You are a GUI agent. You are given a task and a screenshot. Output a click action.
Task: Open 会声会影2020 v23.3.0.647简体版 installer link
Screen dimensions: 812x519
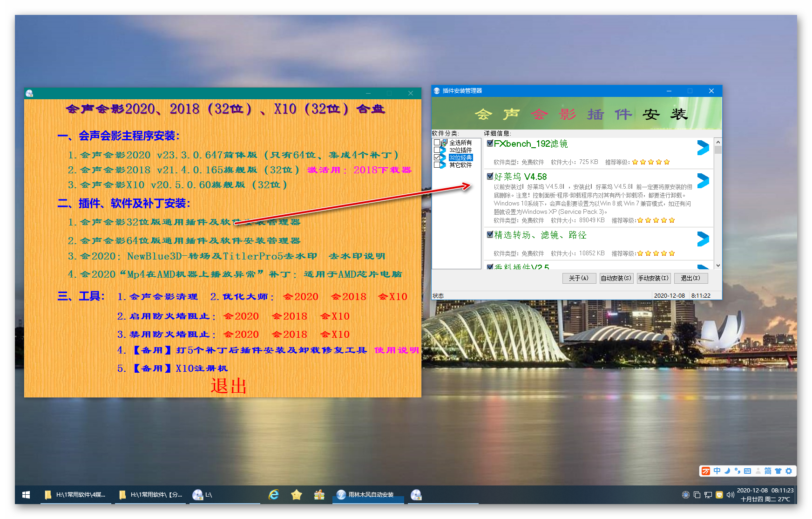click(x=233, y=155)
